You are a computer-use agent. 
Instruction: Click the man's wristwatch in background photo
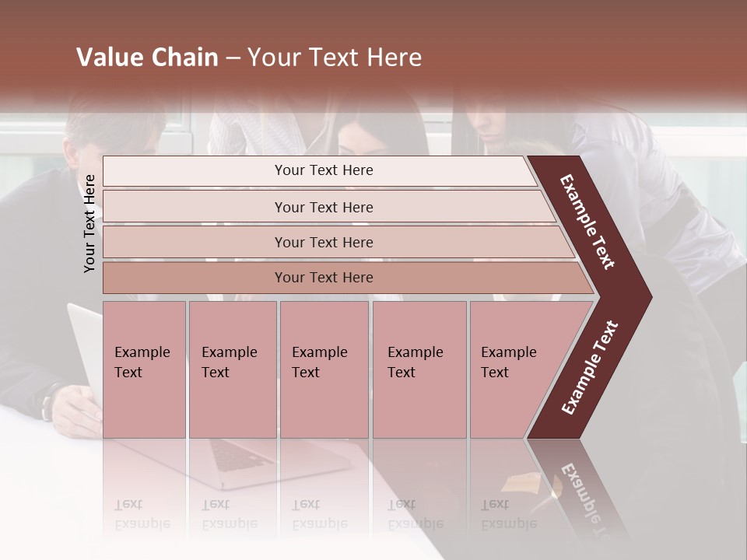(x=48, y=402)
